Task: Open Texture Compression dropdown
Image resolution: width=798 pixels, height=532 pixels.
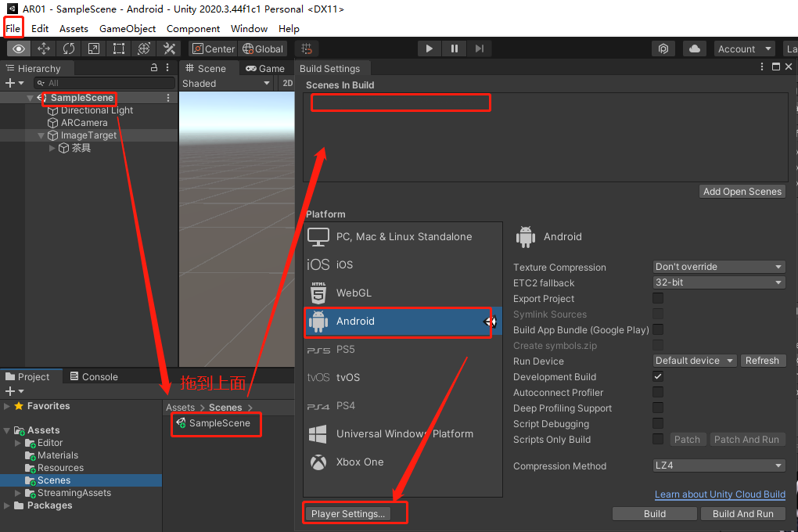Action: tap(719, 267)
